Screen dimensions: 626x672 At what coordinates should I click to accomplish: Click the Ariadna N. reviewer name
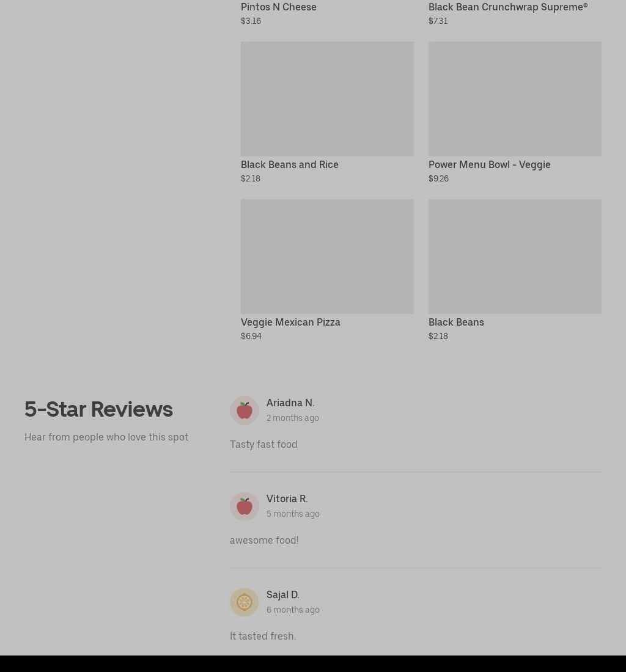pyautogui.click(x=290, y=403)
